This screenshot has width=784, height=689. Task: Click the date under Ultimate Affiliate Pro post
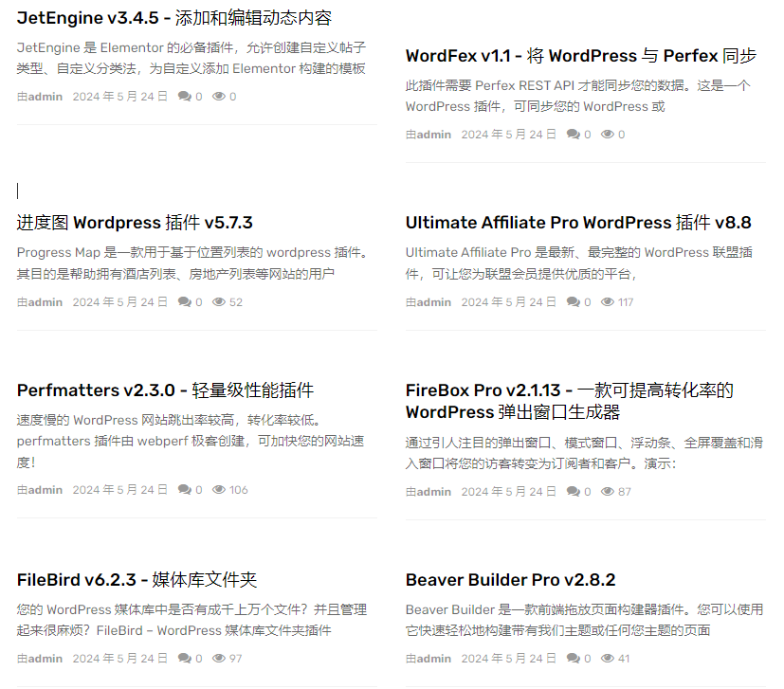[x=508, y=302]
